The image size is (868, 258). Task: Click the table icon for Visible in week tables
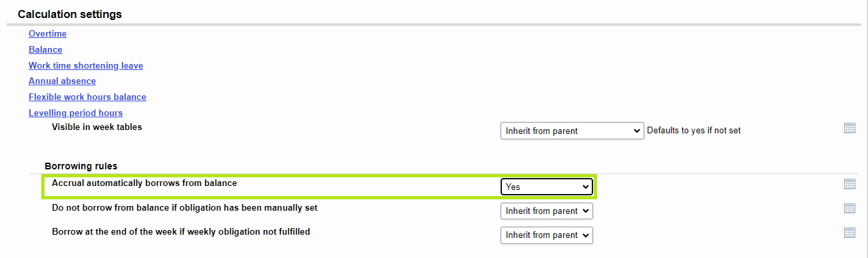tap(849, 128)
